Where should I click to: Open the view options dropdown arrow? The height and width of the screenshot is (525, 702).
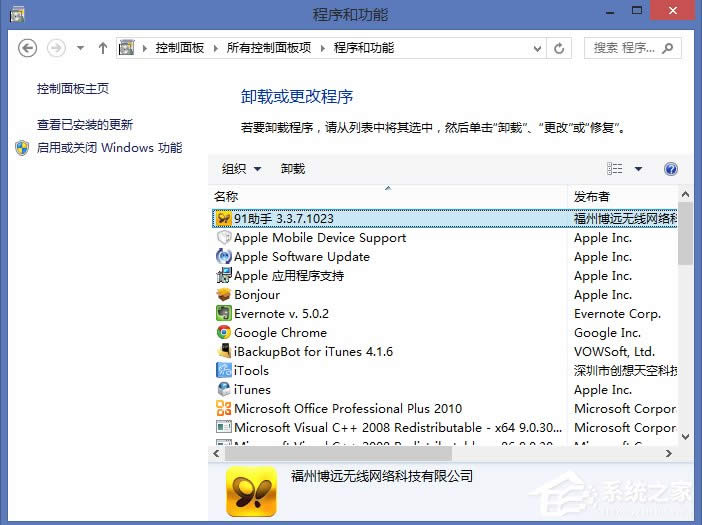(x=638, y=169)
